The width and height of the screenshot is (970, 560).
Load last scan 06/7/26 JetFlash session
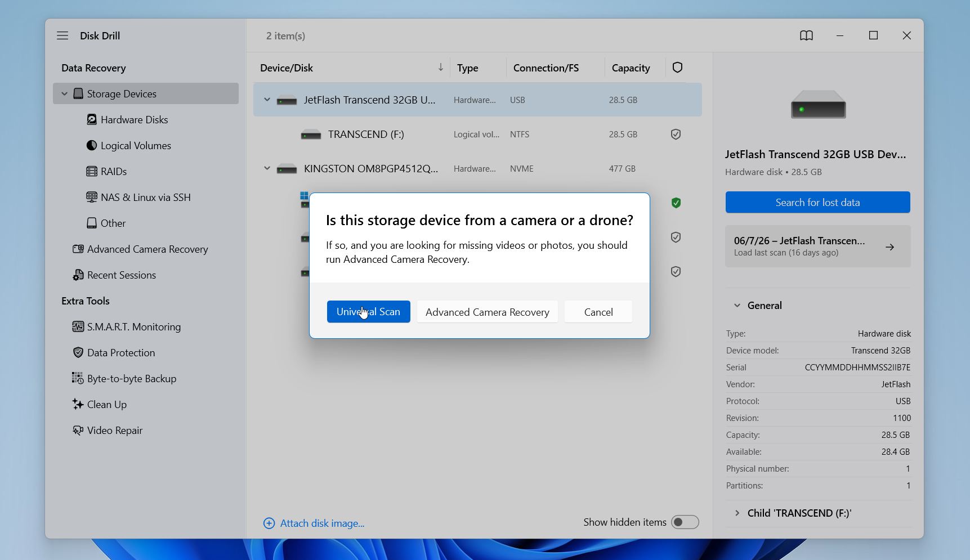point(818,247)
